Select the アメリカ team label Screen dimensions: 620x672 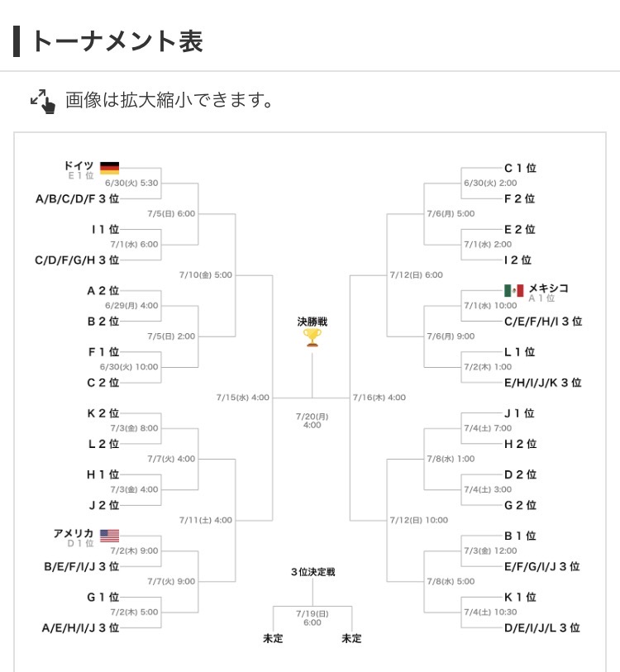(74, 533)
